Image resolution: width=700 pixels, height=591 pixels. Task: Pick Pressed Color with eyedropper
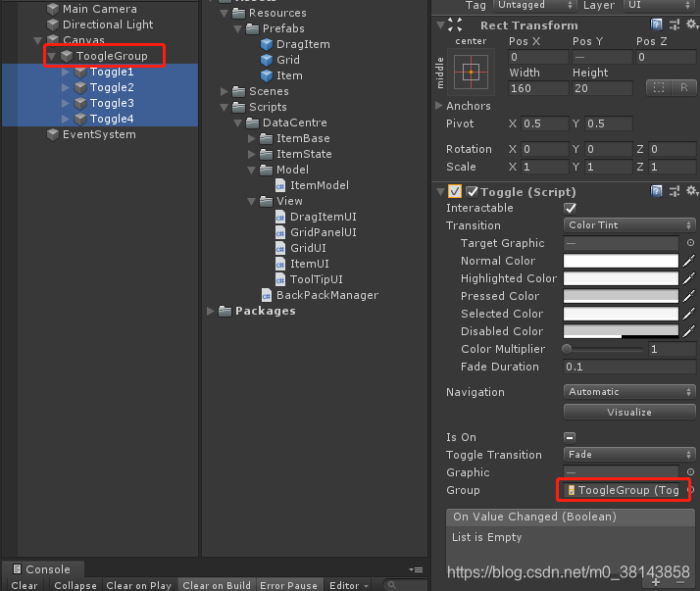[x=689, y=296]
